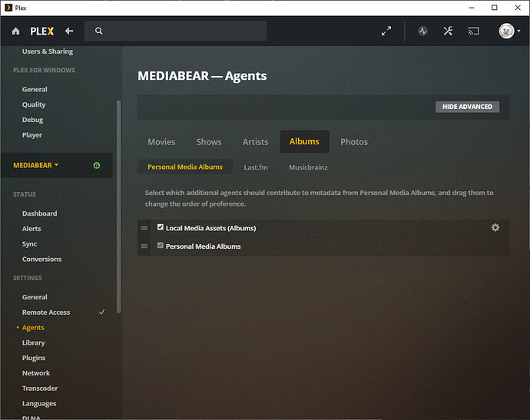Click the search magnifier icon

coord(98,31)
